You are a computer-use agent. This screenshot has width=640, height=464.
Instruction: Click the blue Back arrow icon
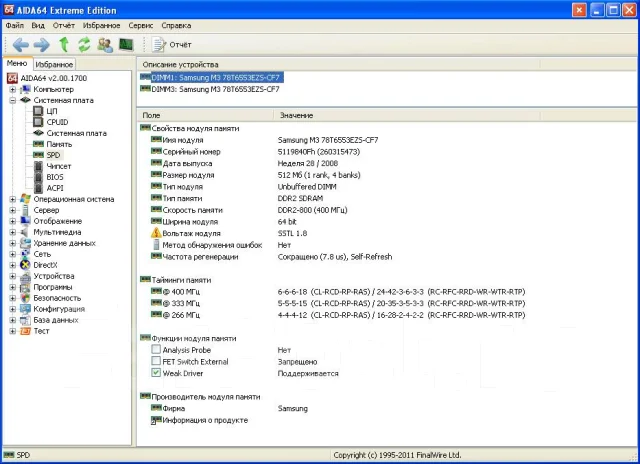pyautogui.click(x=20, y=44)
